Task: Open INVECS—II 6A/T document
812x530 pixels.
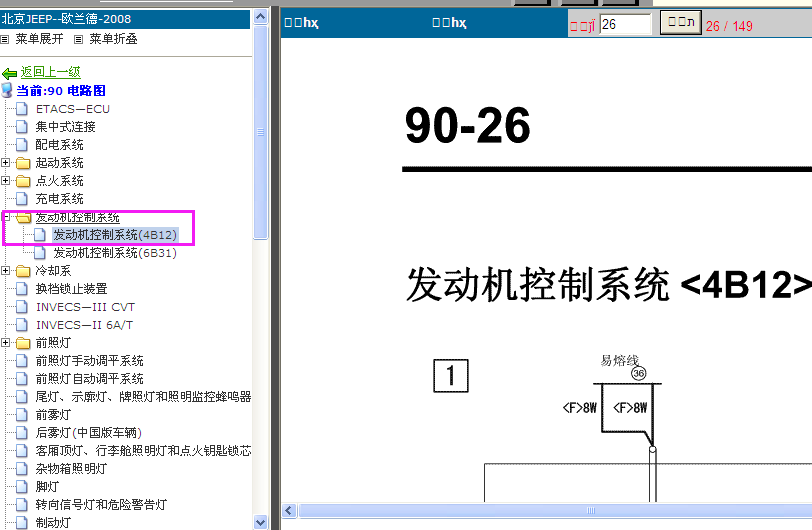Action: 84,325
